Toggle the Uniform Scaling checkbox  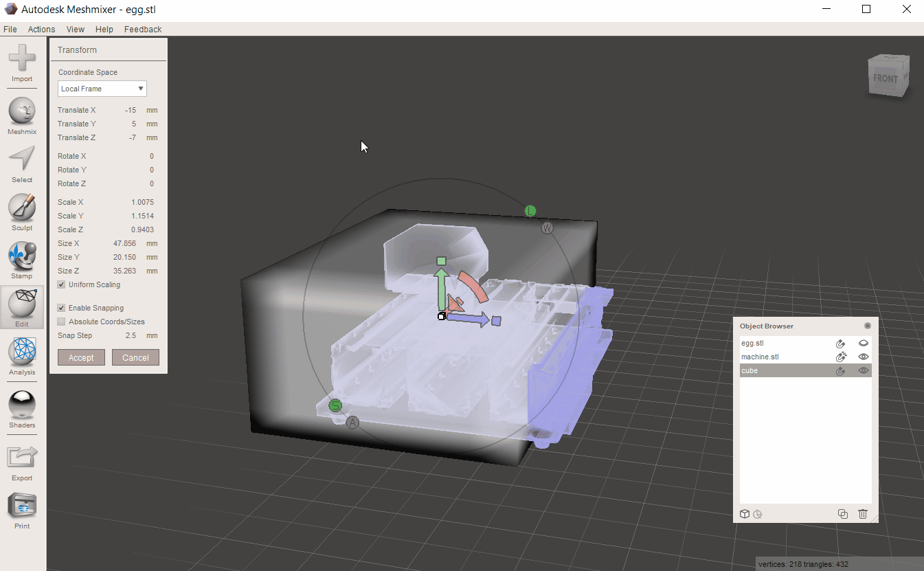coord(61,284)
